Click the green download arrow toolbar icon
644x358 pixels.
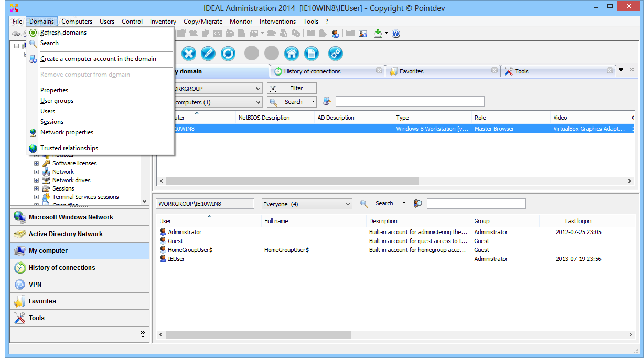click(x=378, y=34)
